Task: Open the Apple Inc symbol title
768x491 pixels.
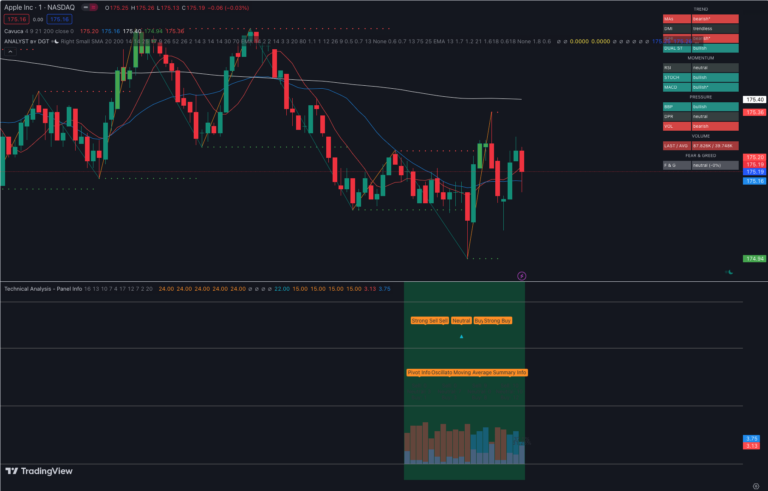Action: (37, 8)
